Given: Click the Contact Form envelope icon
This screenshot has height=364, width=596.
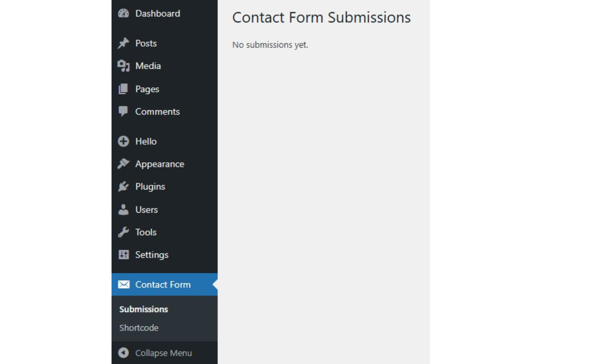Looking at the screenshot, I should coord(124,285).
